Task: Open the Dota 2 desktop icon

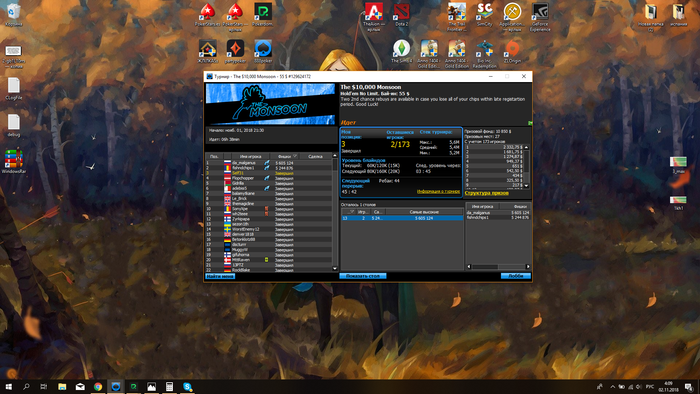Action: pos(401,15)
